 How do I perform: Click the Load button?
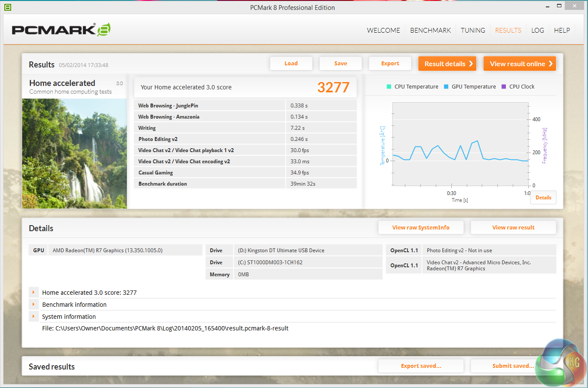[291, 64]
